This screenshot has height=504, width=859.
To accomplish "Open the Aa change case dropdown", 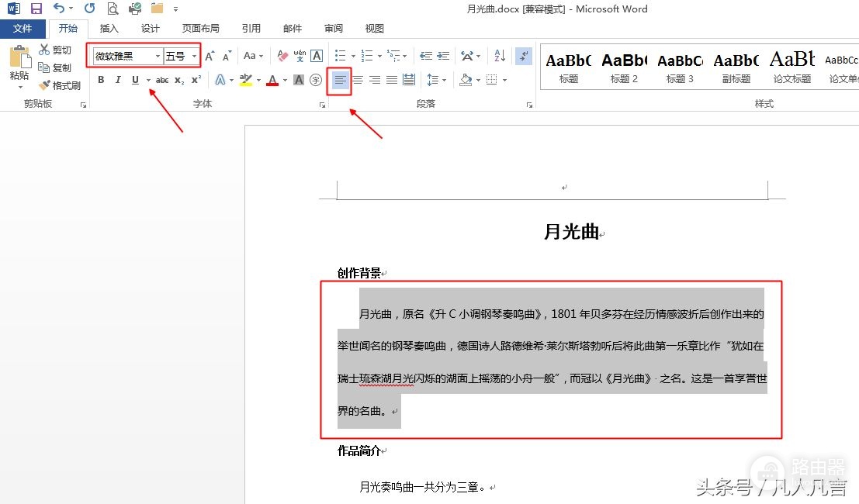I will tap(253, 56).
